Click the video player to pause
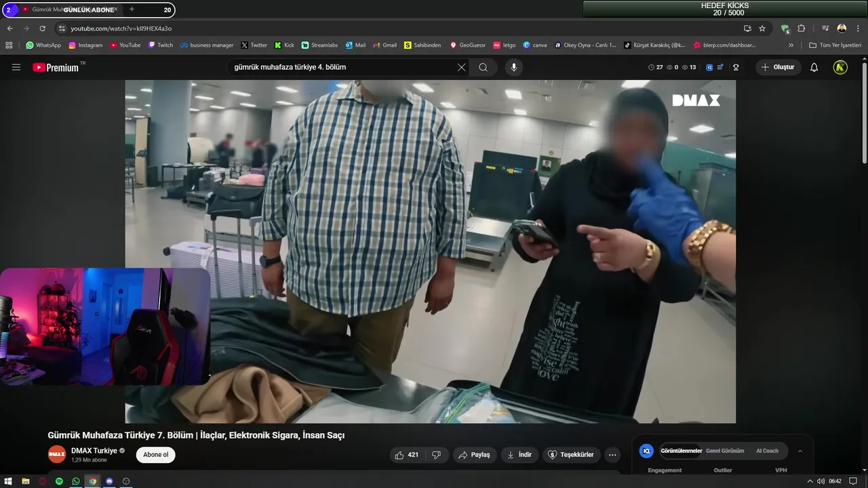Image resolution: width=868 pixels, height=488 pixels. [430, 251]
